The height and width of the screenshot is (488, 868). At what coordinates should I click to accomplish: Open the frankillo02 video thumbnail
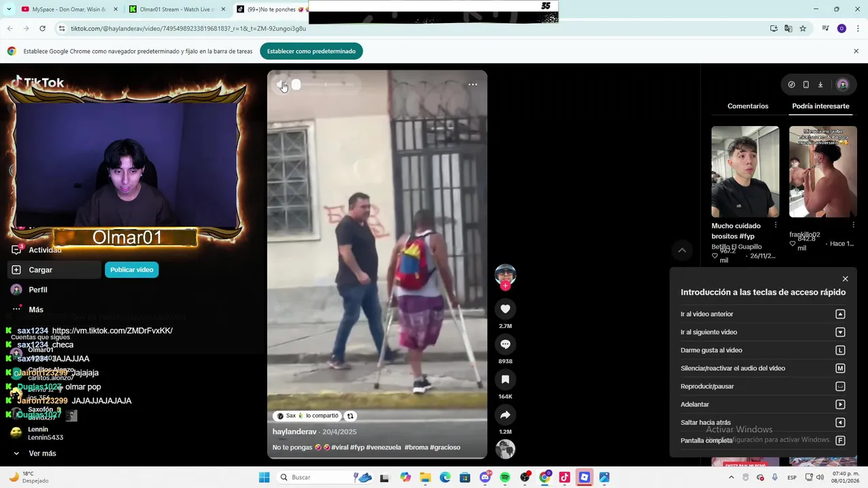pos(823,171)
